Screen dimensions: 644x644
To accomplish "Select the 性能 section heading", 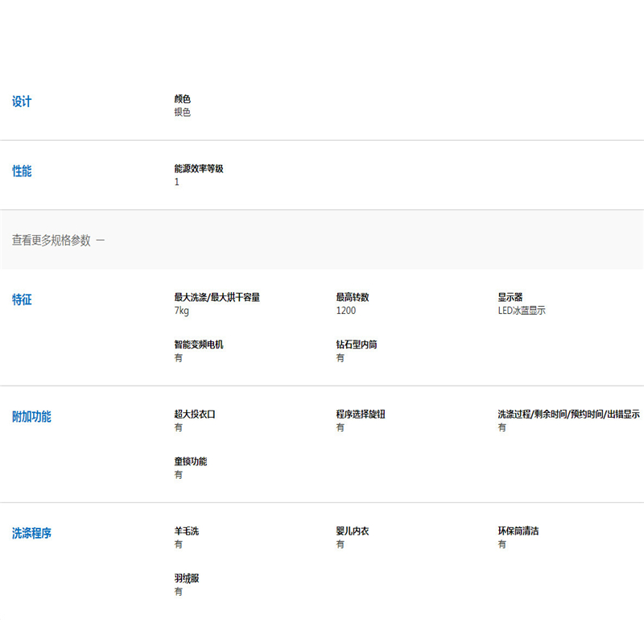I will point(22,171).
